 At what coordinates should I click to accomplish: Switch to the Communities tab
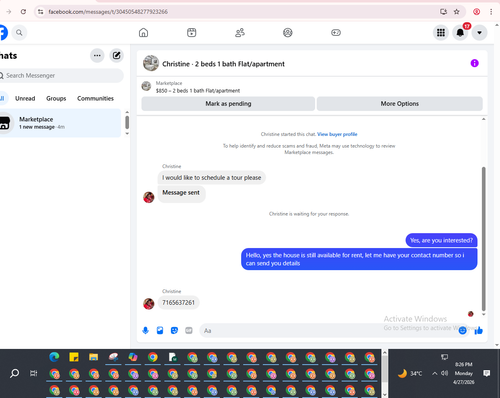[95, 98]
